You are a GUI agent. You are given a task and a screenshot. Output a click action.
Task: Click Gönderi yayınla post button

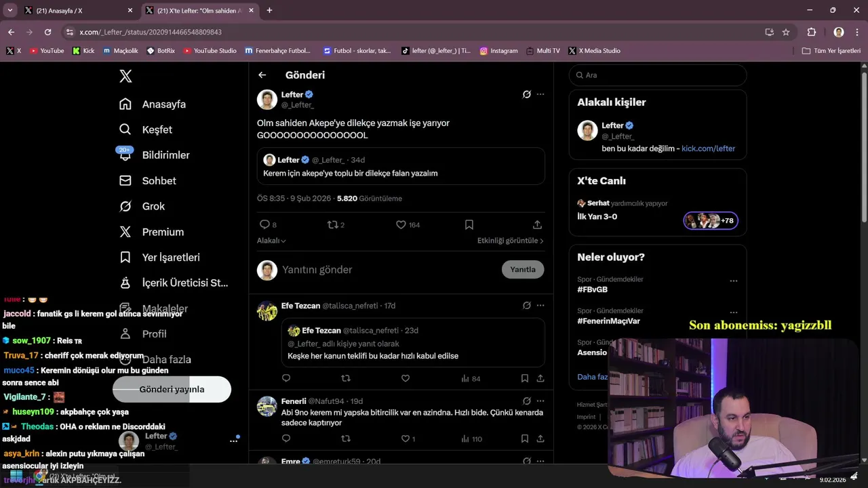[172, 390]
